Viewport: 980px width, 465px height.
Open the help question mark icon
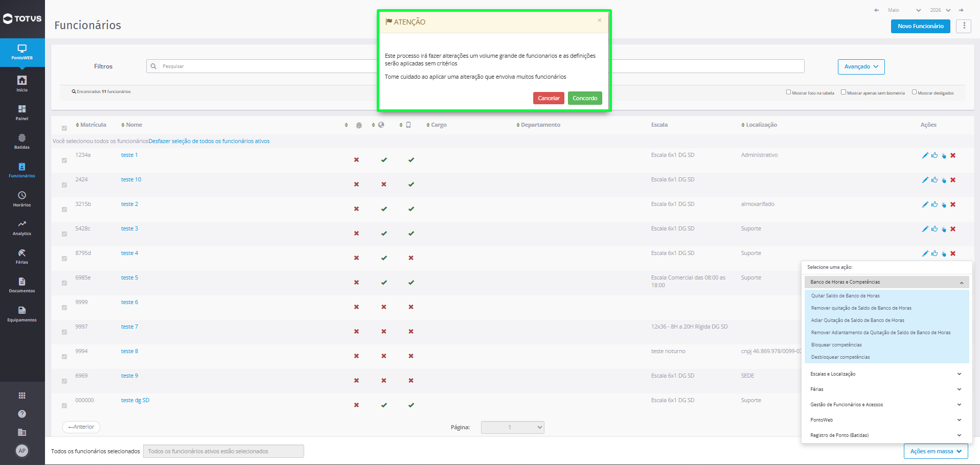pos(22,414)
